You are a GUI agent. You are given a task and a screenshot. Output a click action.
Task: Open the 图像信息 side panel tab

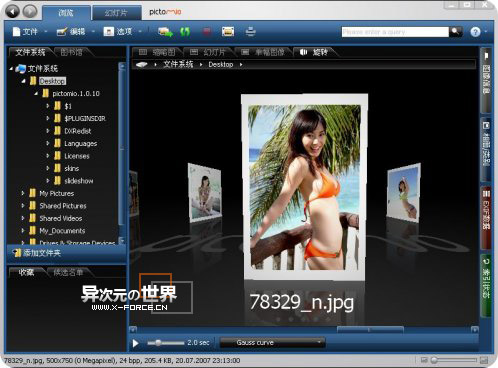pyautogui.click(x=486, y=80)
